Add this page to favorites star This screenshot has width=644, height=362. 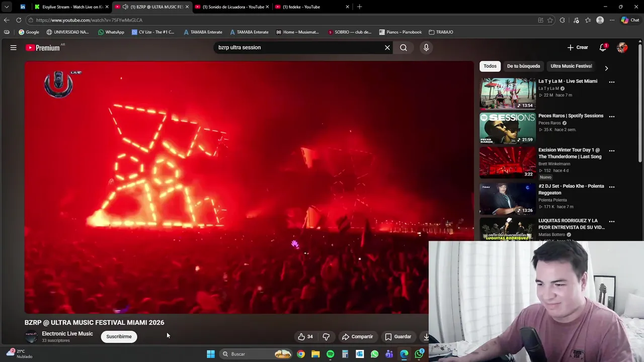(x=550, y=20)
